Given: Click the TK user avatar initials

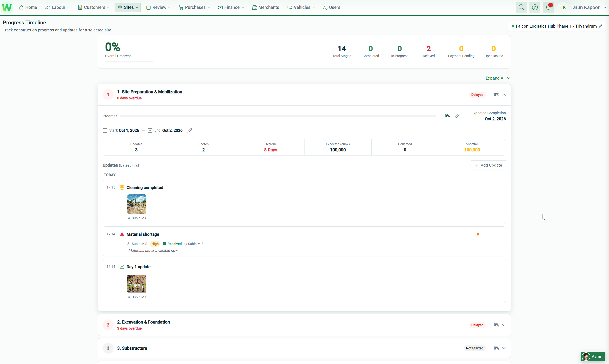Looking at the screenshot, I should 562,7.
